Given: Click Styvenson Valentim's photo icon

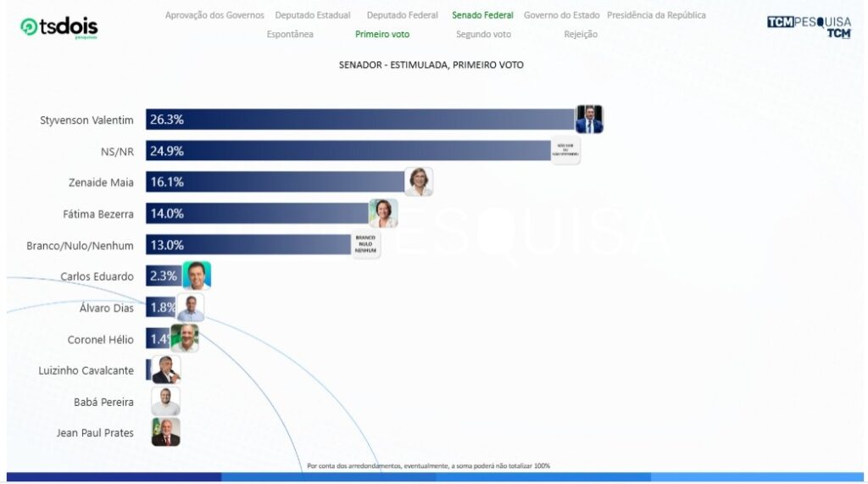Looking at the screenshot, I should (589, 120).
